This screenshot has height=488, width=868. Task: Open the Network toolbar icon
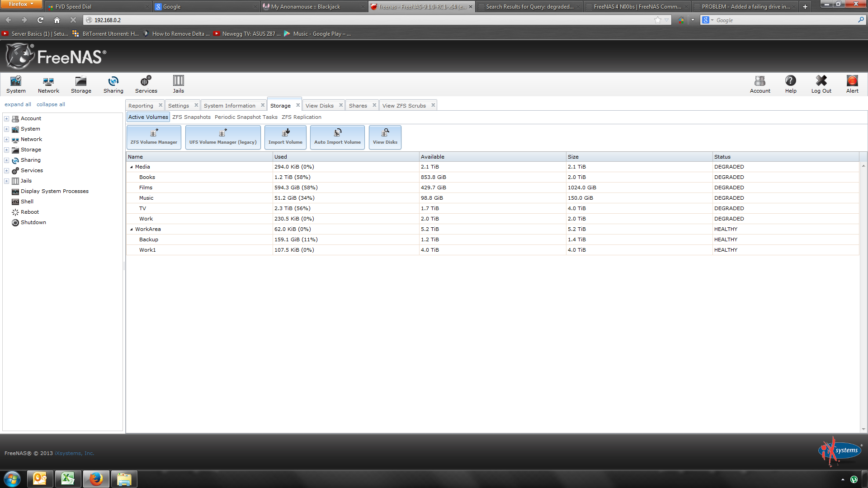point(48,81)
